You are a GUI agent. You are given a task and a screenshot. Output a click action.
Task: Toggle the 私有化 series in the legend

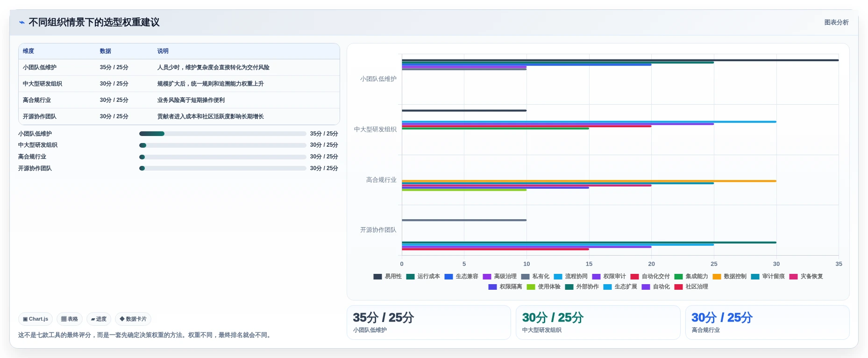click(x=535, y=276)
